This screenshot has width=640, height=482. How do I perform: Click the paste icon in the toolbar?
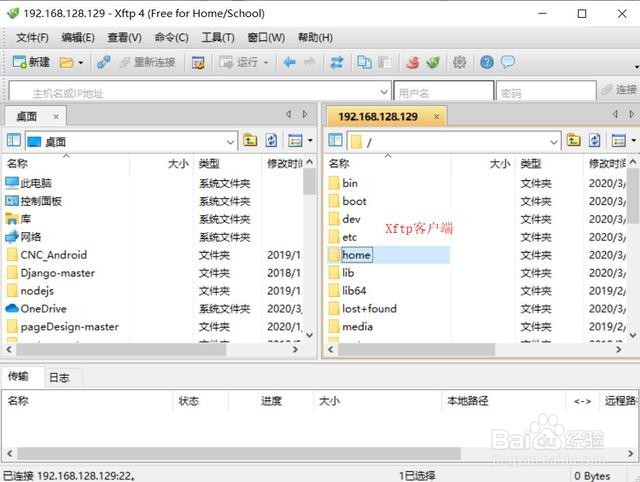pos(384,62)
